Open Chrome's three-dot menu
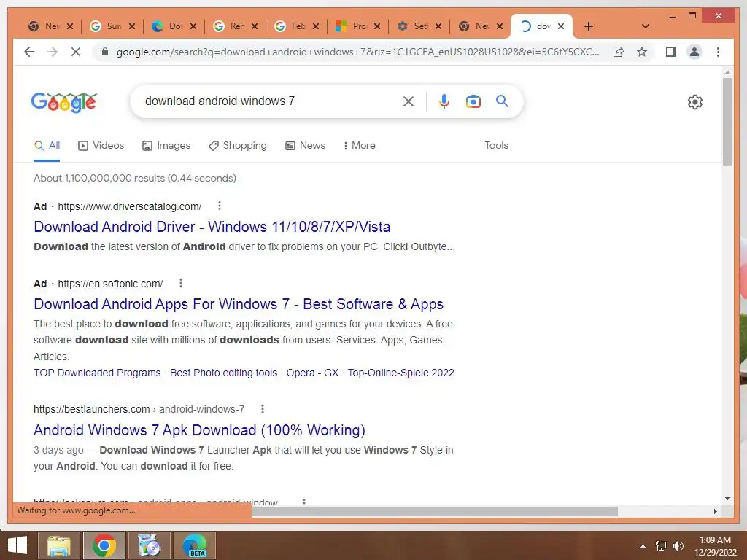This screenshot has height=560, width=747. (718, 52)
